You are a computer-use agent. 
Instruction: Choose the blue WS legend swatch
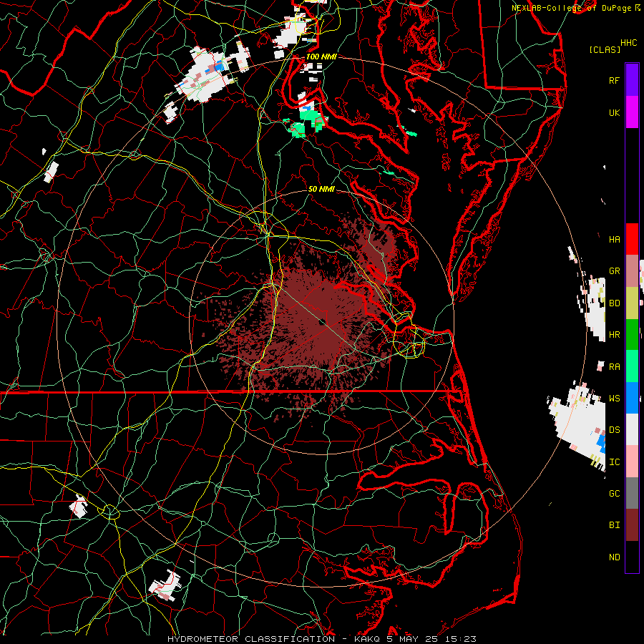click(x=632, y=398)
